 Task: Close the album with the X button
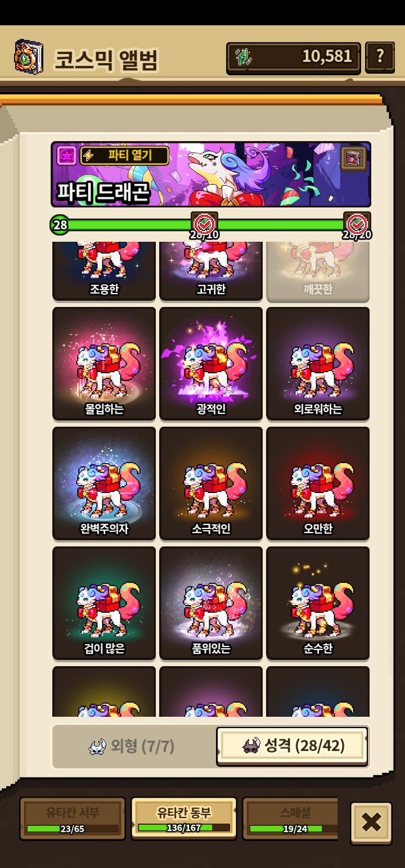pos(371,822)
